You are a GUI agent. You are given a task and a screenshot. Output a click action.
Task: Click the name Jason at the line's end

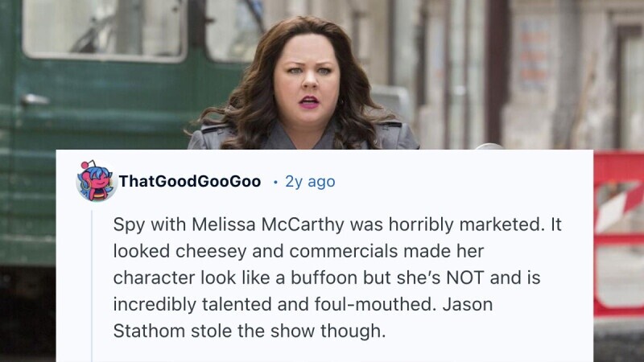(x=468, y=305)
